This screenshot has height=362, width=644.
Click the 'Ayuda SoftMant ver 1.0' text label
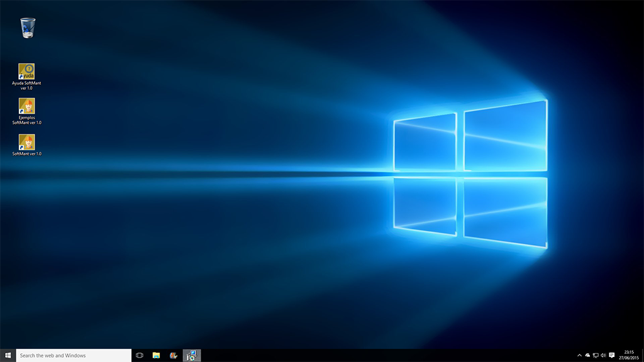pos(26,85)
